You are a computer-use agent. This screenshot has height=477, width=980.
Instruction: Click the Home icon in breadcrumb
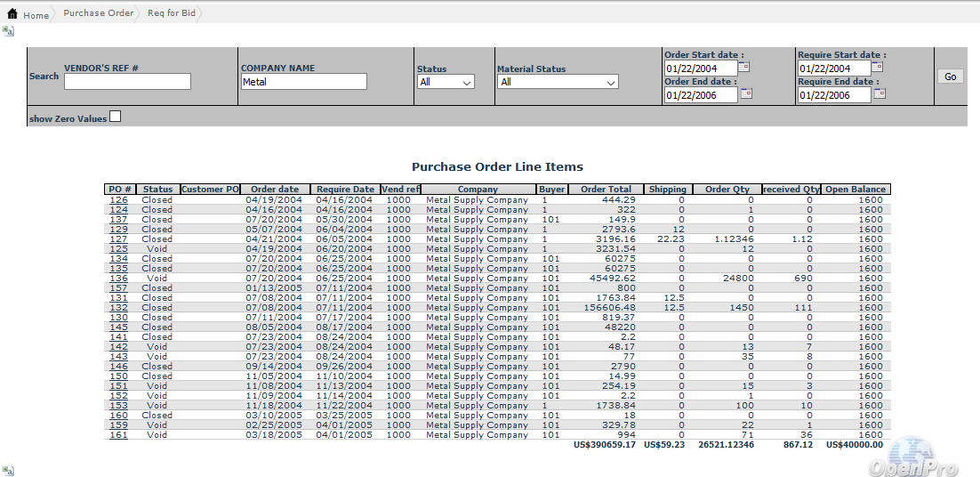coord(13,14)
